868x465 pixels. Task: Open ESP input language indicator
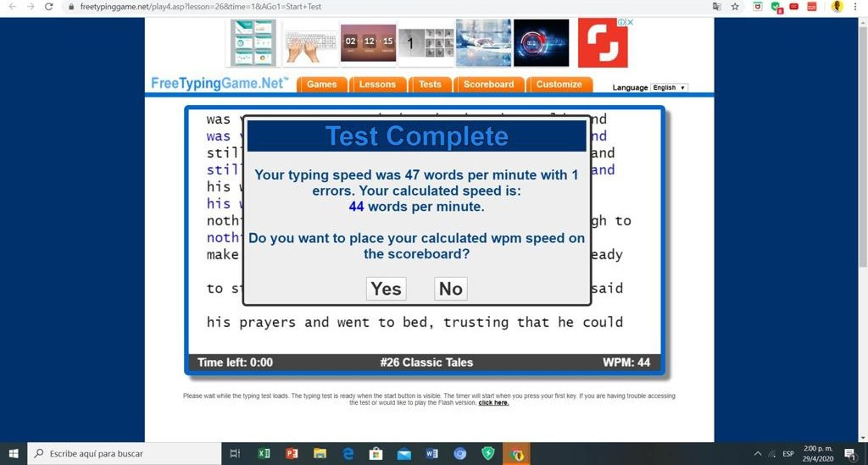(x=788, y=453)
